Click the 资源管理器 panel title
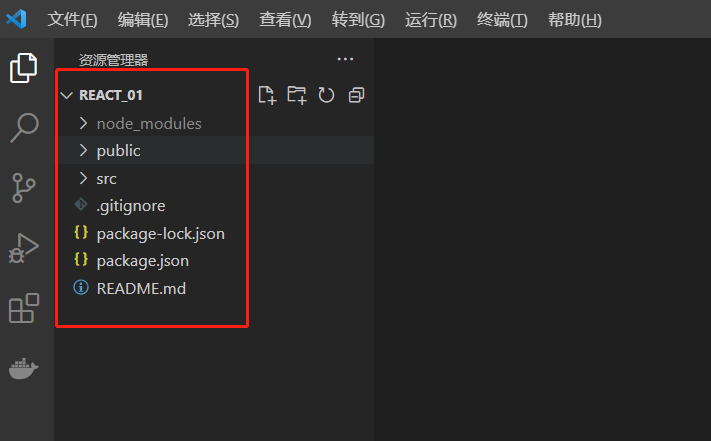 tap(114, 60)
